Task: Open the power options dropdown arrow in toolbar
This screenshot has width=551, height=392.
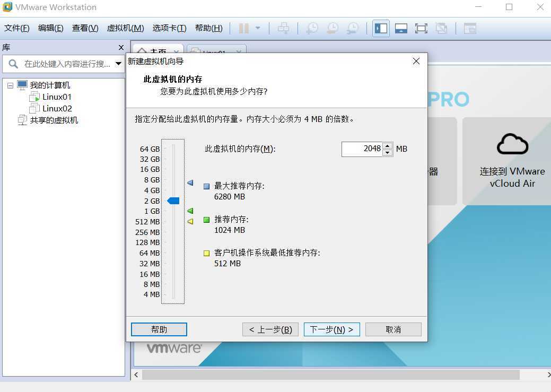Action: pyautogui.click(x=258, y=28)
